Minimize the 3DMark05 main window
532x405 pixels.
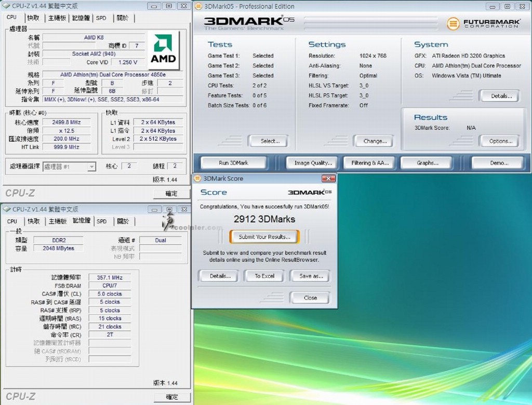click(493, 6)
